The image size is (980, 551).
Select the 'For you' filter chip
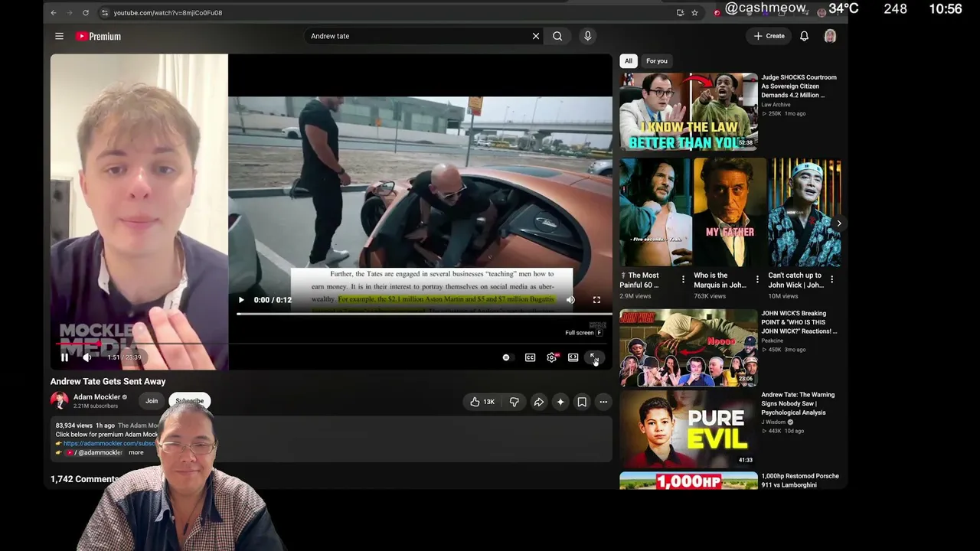coord(657,61)
